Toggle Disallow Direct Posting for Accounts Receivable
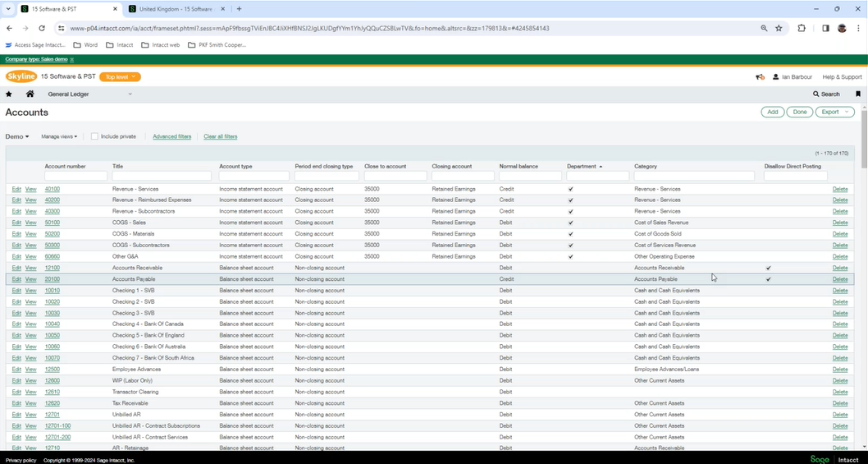Image resolution: width=868 pixels, height=464 pixels. (x=768, y=268)
